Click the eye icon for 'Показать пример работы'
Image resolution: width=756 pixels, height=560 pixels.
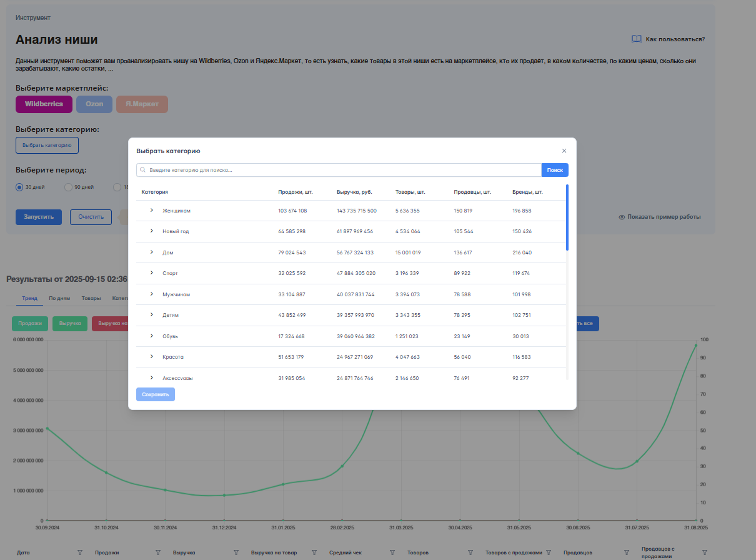(622, 217)
